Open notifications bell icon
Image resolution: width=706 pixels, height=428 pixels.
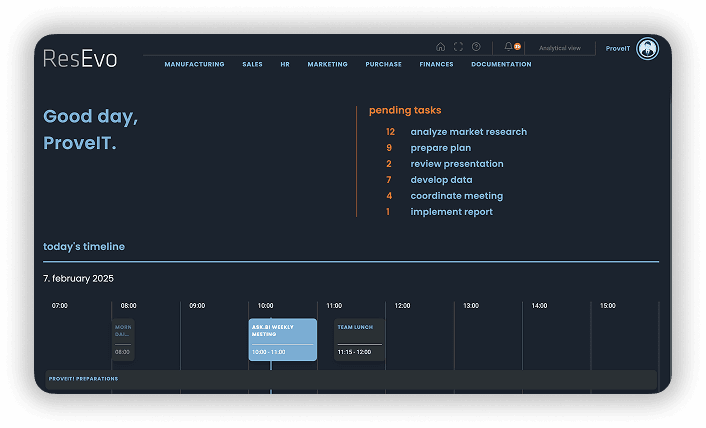coord(509,47)
